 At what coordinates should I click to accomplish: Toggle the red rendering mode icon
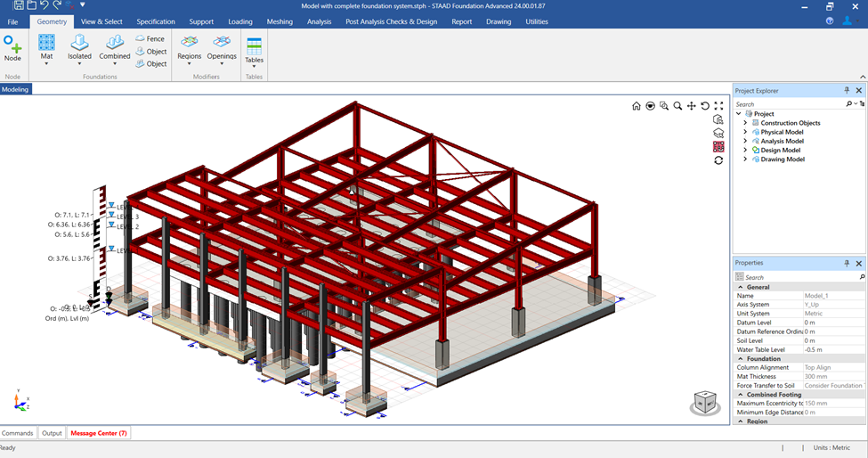point(718,147)
